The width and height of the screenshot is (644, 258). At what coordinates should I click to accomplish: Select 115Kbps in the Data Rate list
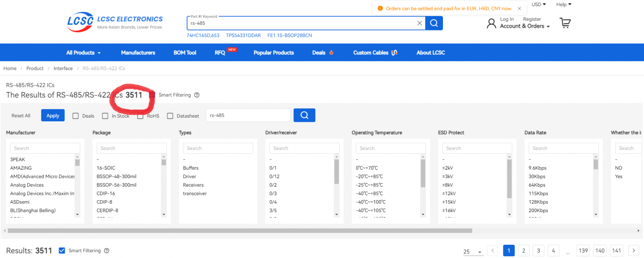click(538, 194)
